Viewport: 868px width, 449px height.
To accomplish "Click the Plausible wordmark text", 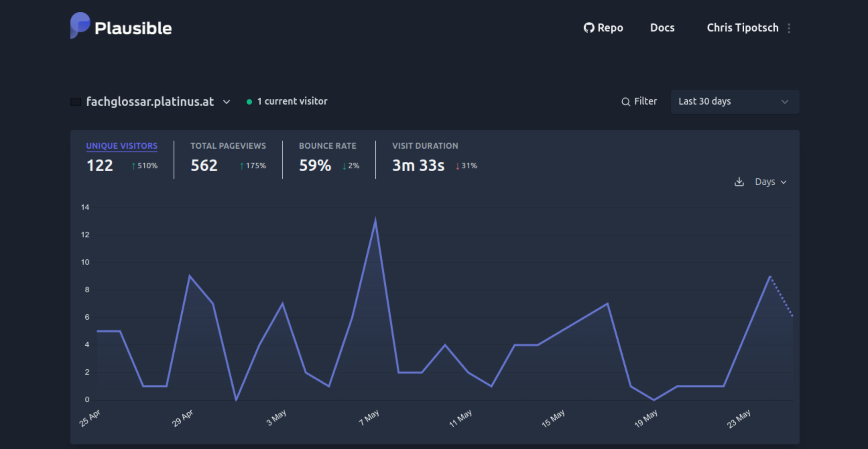I will tap(133, 28).
